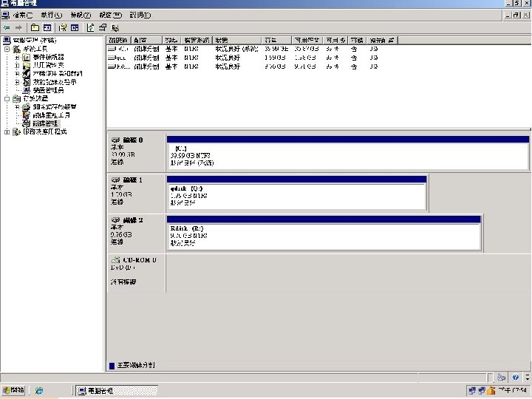The image size is (532, 399).
Task: Open the View (V) menu
Action: (x=81, y=15)
